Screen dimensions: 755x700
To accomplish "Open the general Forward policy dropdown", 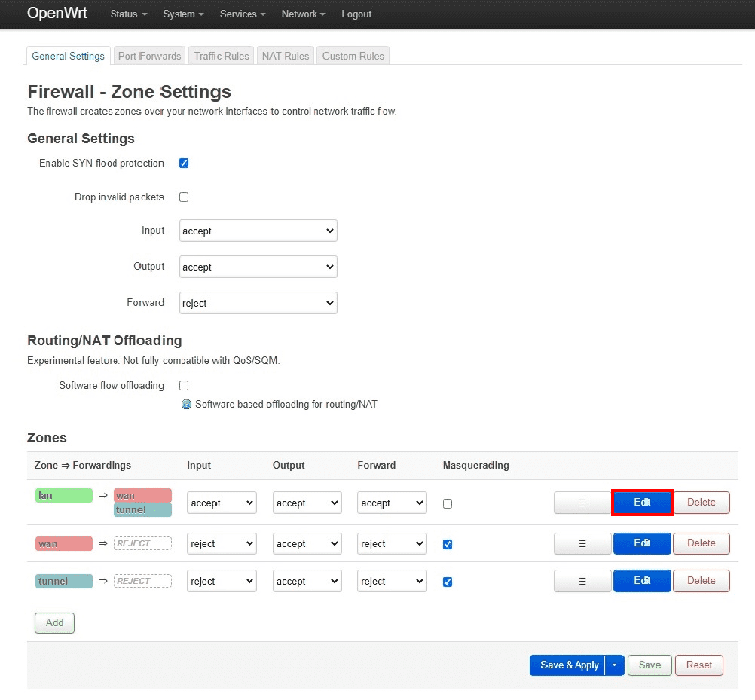I will click(x=258, y=304).
